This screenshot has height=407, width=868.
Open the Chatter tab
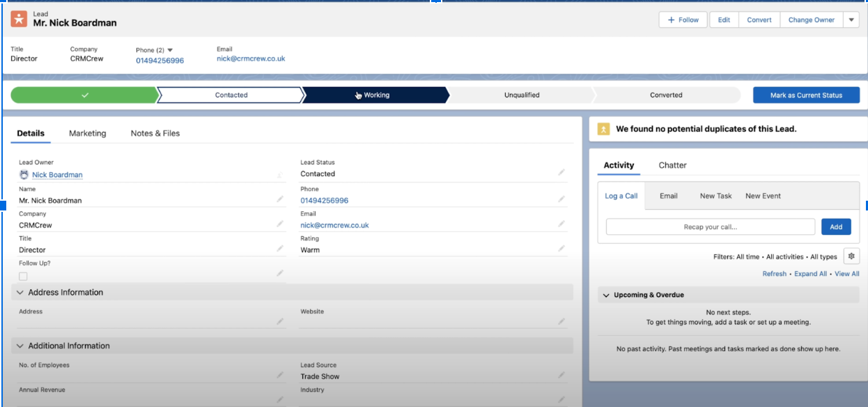pyautogui.click(x=672, y=165)
